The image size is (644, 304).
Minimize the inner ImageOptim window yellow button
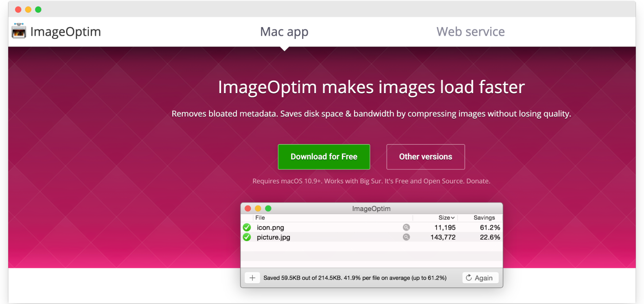coord(258,208)
